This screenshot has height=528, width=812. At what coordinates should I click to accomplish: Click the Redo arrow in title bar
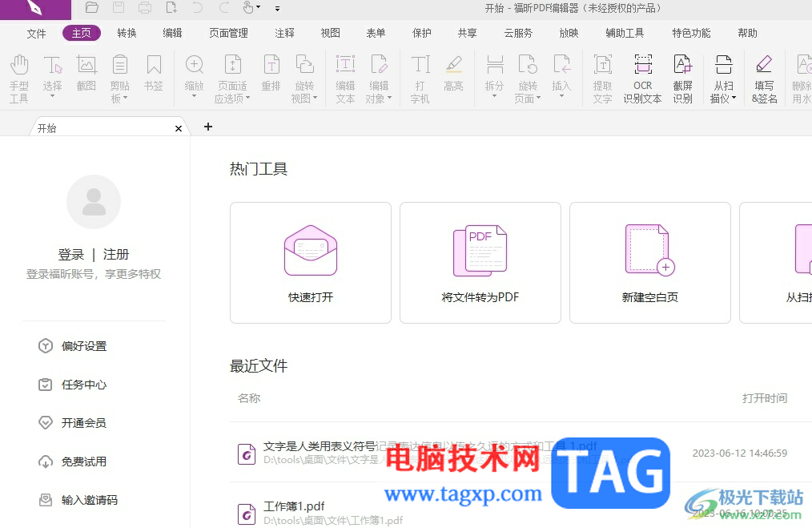[x=224, y=7]
